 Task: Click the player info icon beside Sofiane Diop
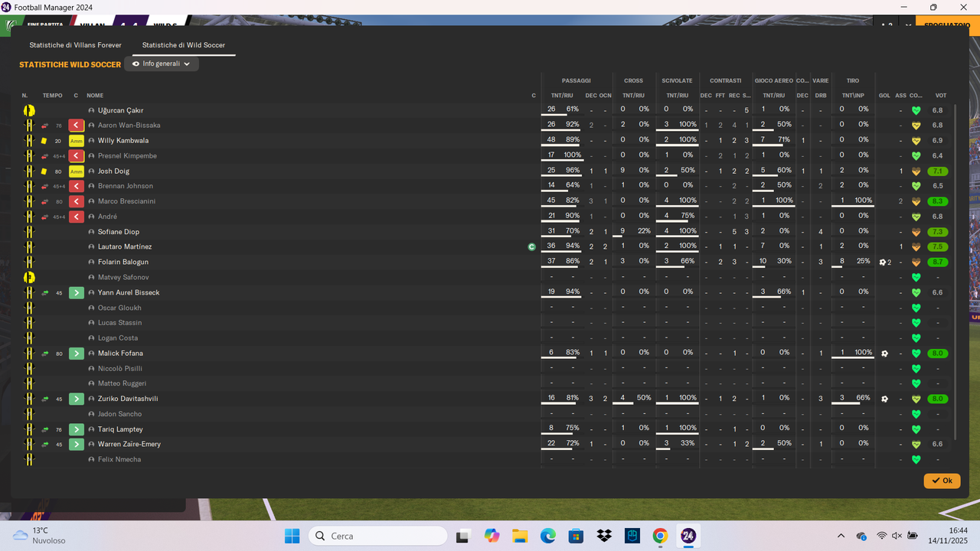(91, 232)
